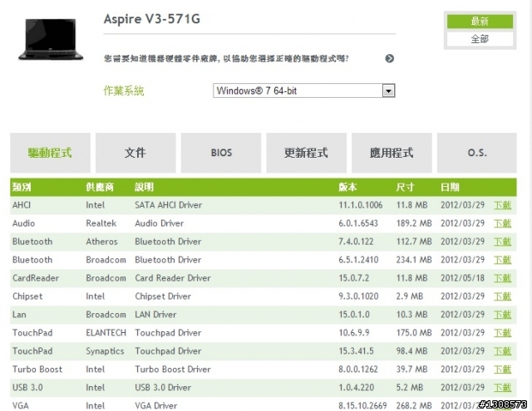Select the 189.2 MB size cell
532x411 pixels.
pyautogui.click(x=414, y=223)
